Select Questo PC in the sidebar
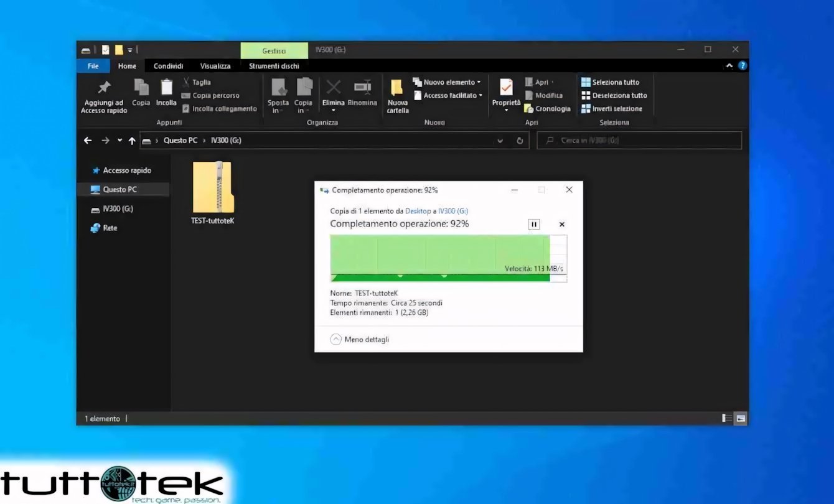This screenshot has height=504, width=834. click(123, 190)
